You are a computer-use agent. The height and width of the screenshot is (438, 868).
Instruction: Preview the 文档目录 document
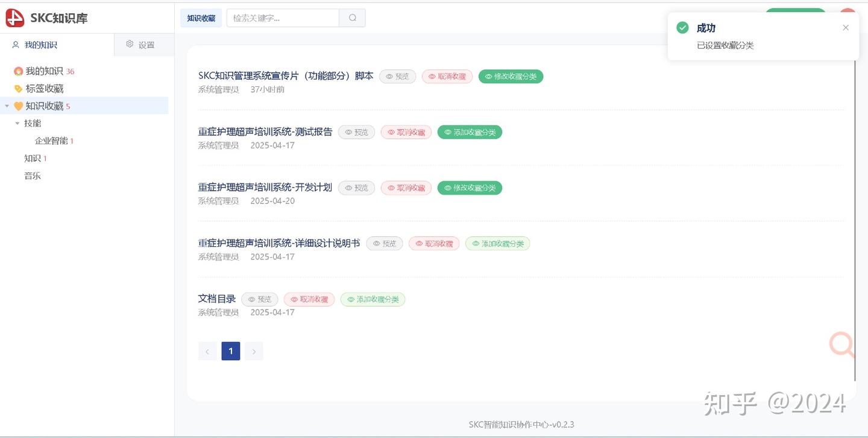pyautogui.click(x=260, y=299)
